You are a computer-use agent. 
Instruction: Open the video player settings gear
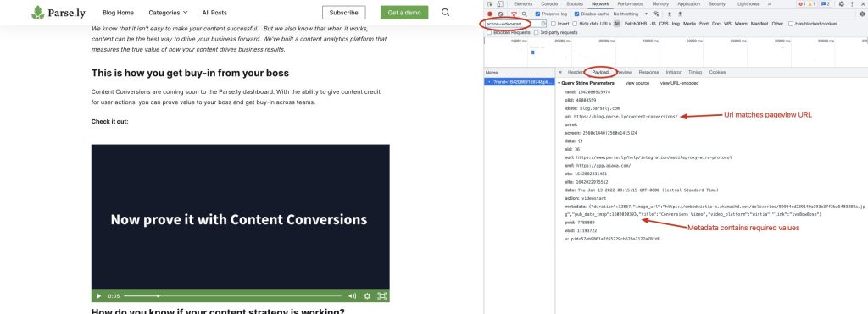coord(367,295)
